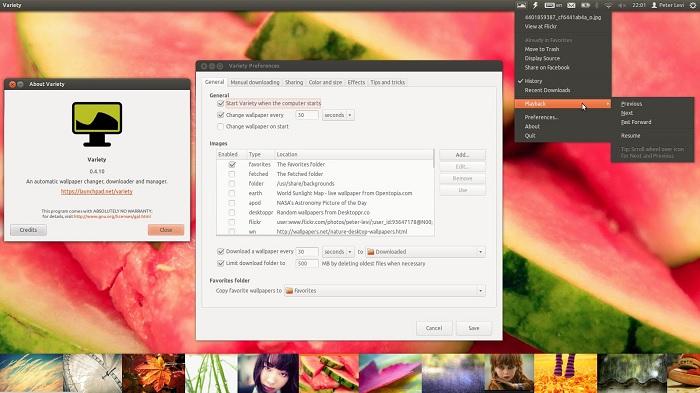Click the download limit MB input field

306,263
